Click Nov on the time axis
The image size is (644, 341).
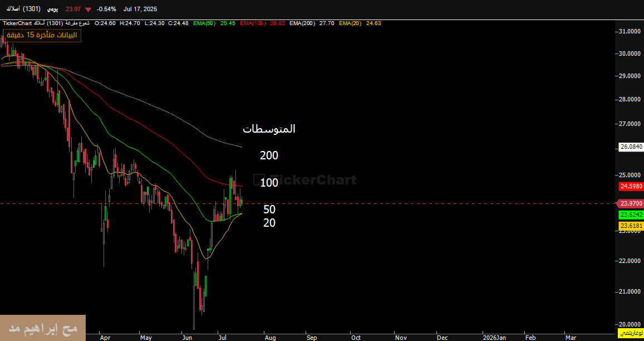(401, 338)
